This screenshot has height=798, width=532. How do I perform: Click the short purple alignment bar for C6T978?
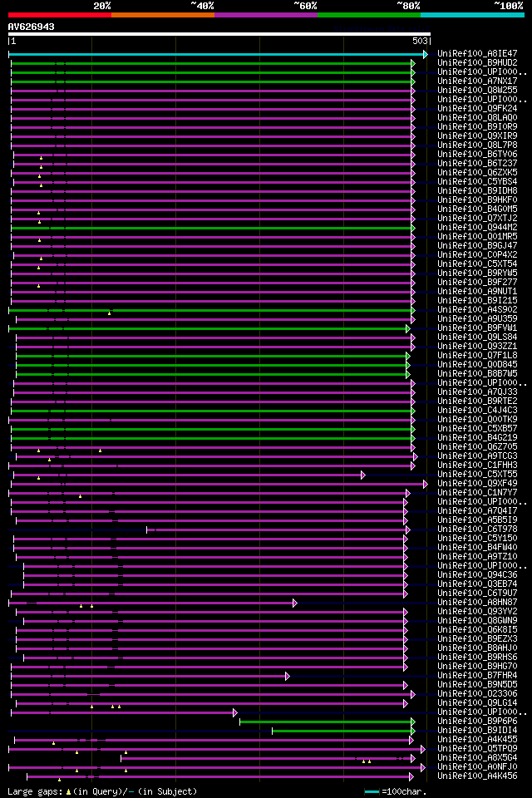coord(278,530)
